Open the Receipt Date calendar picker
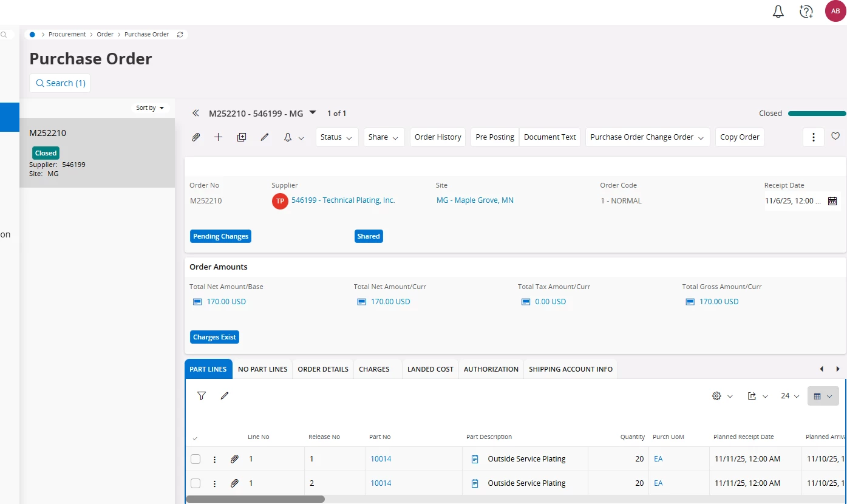 [832, 201]
